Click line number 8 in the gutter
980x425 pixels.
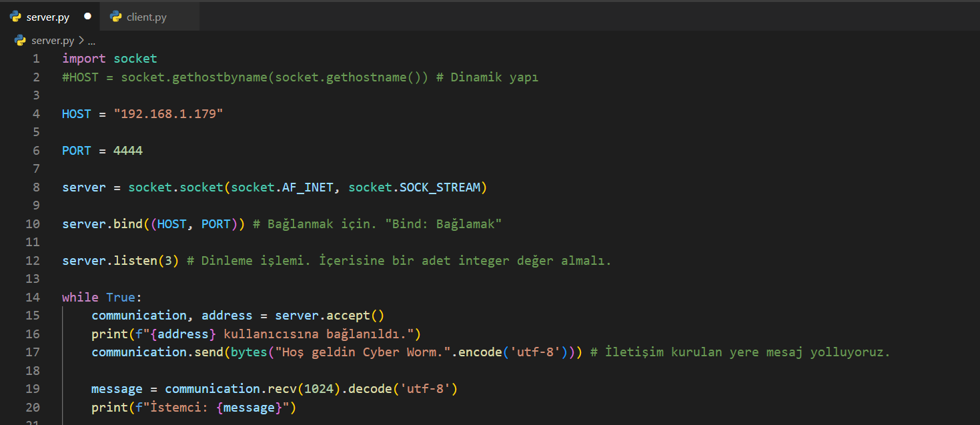(x=36, y=187)
